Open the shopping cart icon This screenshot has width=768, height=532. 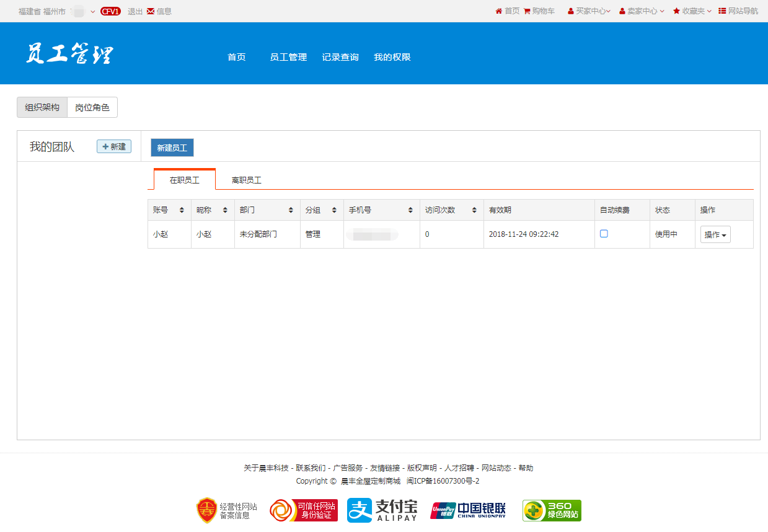click(527, 11)
